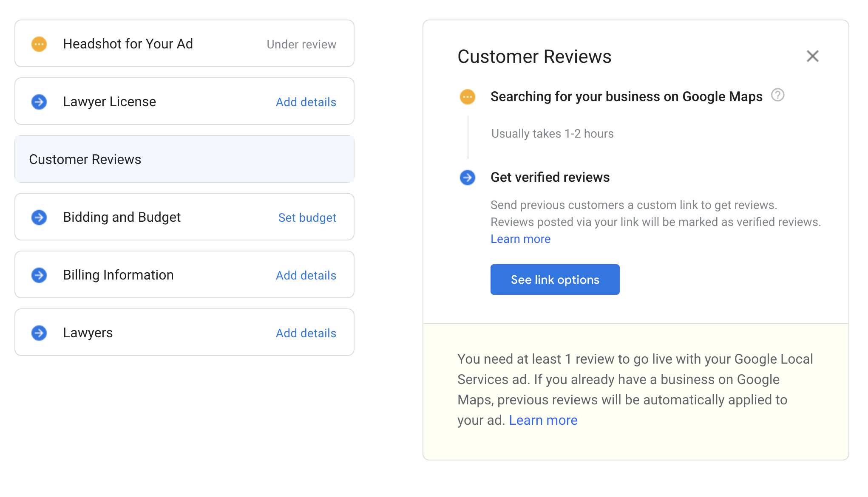This screenshot has height=497, width=868.
Task: Click the progress connector line between review steps
Action: tap(468, 137)
